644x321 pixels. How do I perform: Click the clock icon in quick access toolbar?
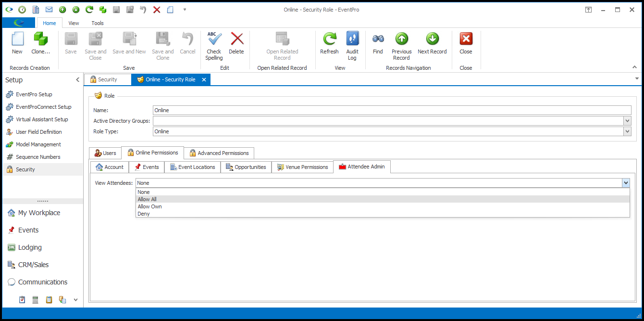[22, 10]
